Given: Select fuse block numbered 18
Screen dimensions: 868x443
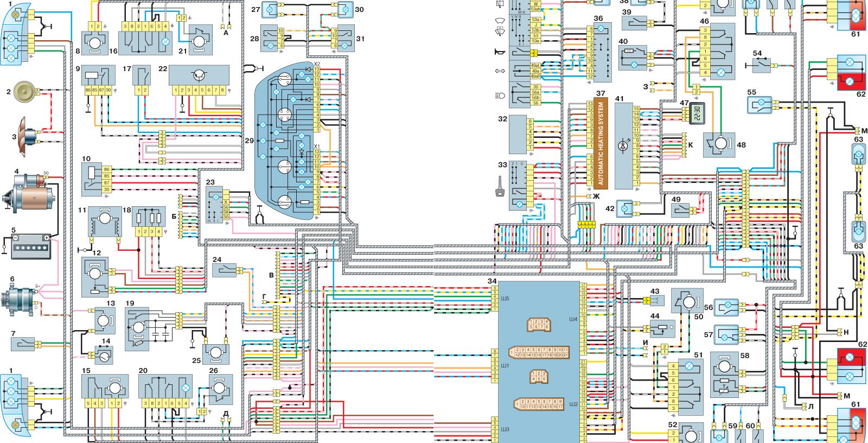Looking at the screenshot, I should (x=149, y=221).
